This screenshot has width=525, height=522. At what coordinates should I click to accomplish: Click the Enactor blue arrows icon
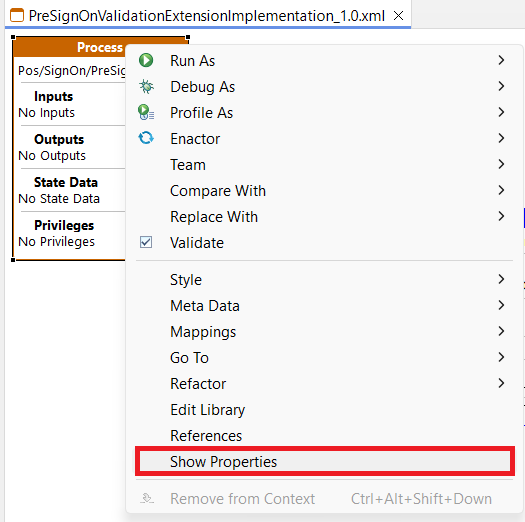[x=146, y=138]
